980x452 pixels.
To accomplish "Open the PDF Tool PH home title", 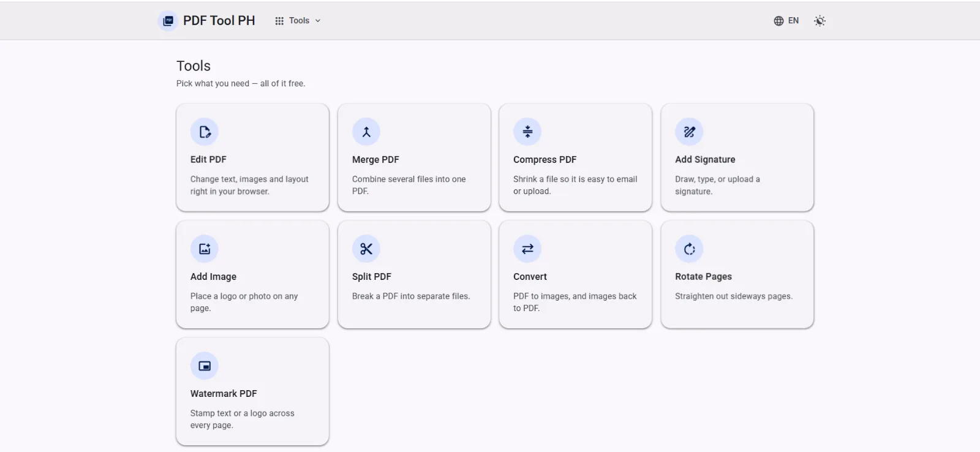I will coord(219,21).
